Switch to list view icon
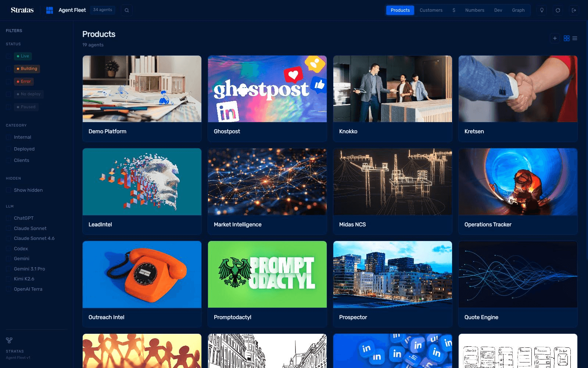This screenshot has width=588, height=368. tap(575, 38)
